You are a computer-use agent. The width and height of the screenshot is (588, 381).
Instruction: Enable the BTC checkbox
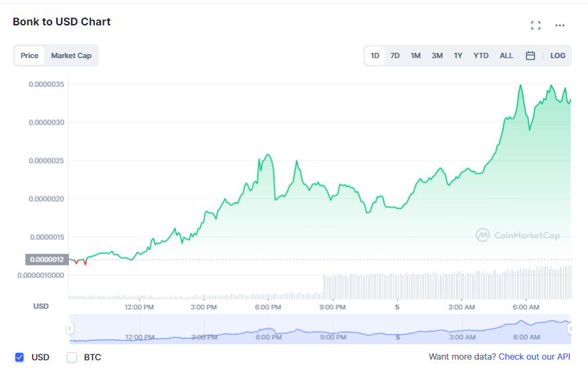point(72,357)
